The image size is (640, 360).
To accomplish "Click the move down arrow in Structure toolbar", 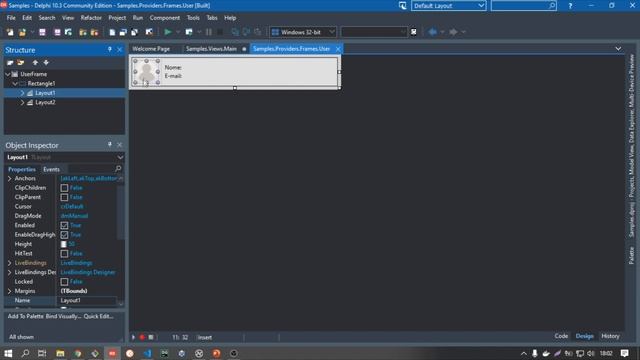I will [x=46, y=62].
